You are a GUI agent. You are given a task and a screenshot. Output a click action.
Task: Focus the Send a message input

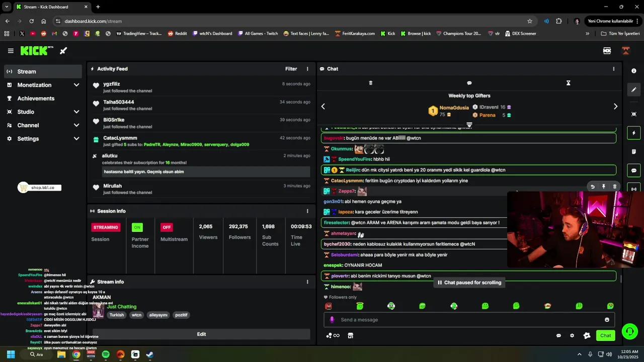(468, 320)
